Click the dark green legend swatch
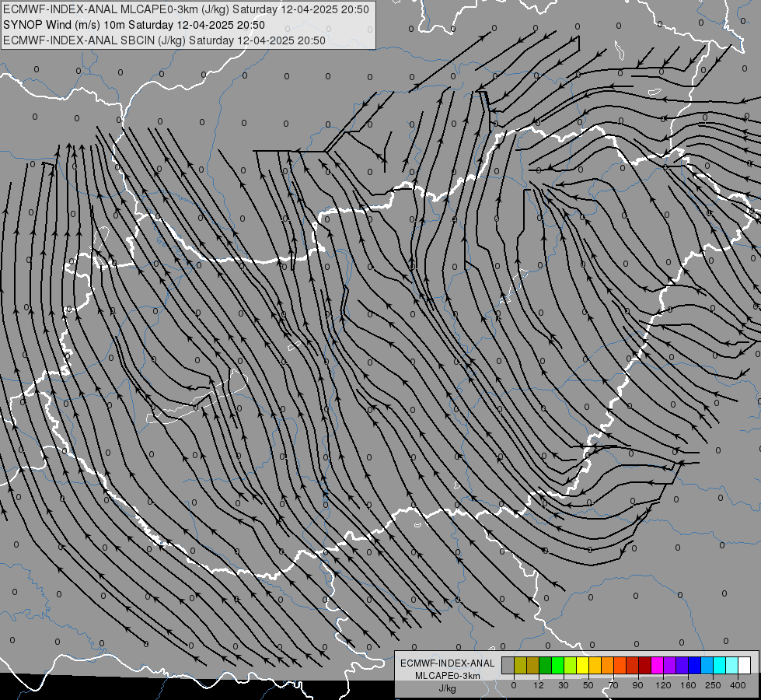Viewport: 761px width, 700px height. tap(546, 665)
